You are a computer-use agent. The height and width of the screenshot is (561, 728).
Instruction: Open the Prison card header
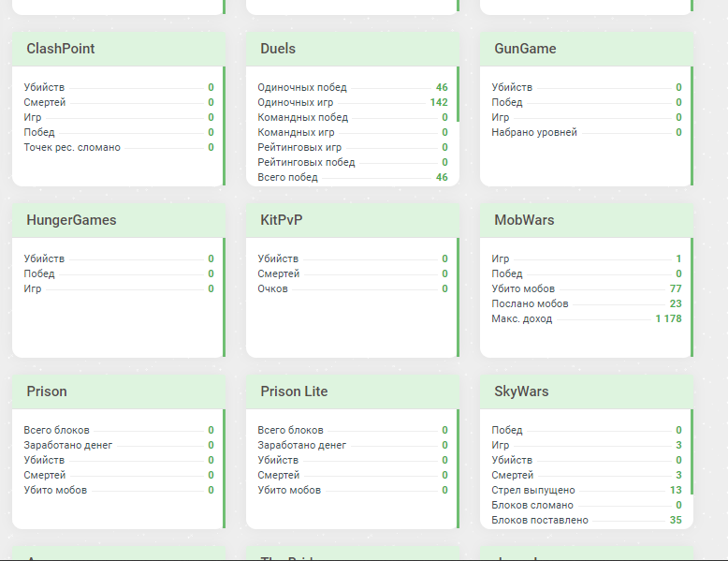tap(119, 391)
